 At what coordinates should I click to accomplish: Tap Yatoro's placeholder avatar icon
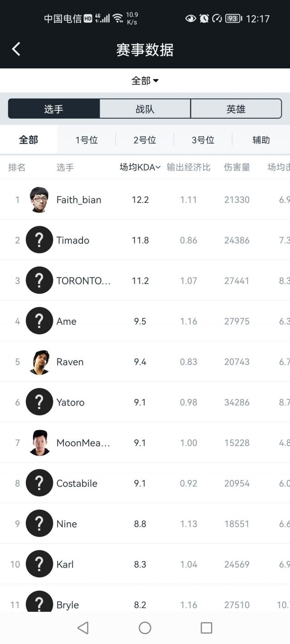coord(39,402)
